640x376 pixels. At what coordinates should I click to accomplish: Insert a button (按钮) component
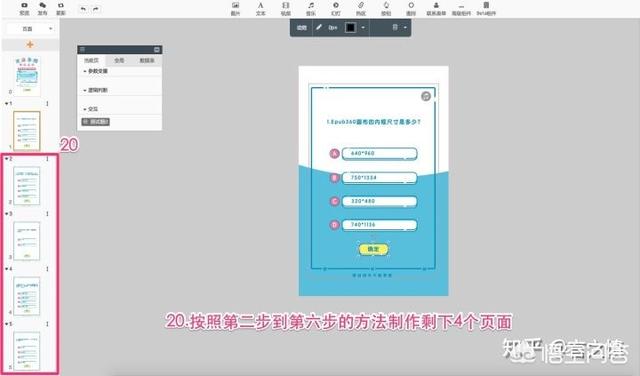pos(386,9)
